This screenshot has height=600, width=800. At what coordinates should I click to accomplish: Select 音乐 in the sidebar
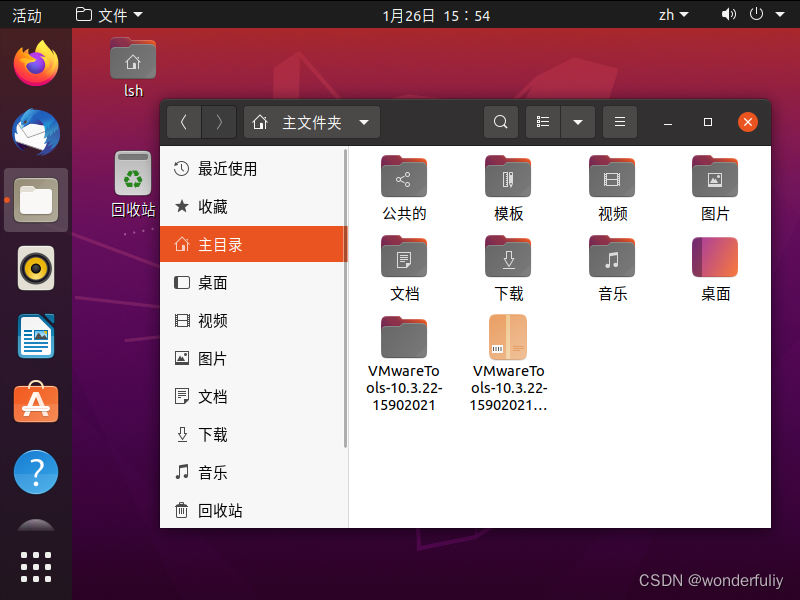(254, 472)
